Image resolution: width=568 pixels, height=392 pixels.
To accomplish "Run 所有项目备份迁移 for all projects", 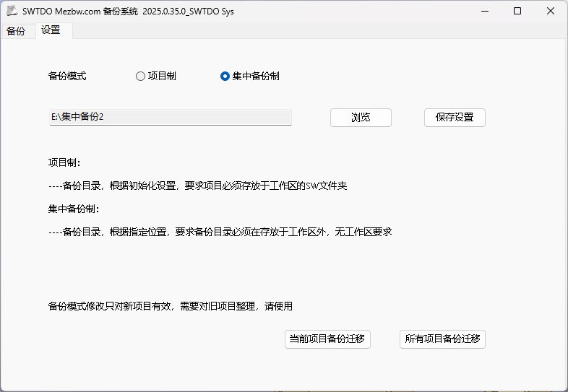I will [442, 339].
